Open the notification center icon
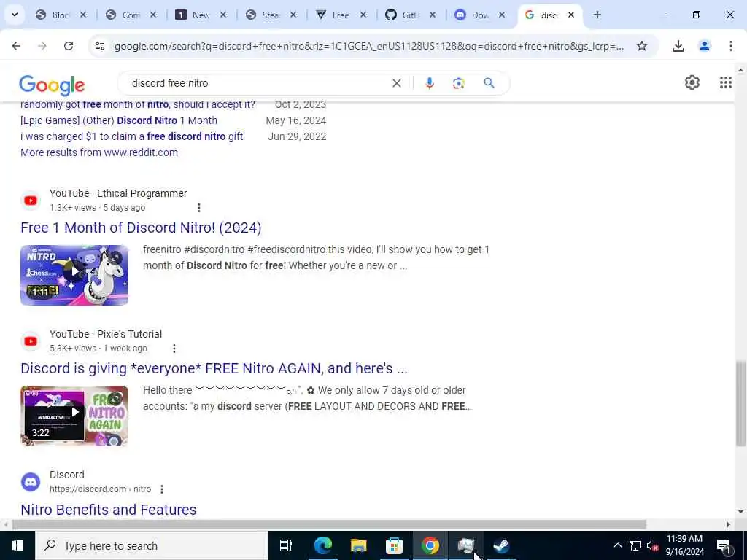 [724, 545]
